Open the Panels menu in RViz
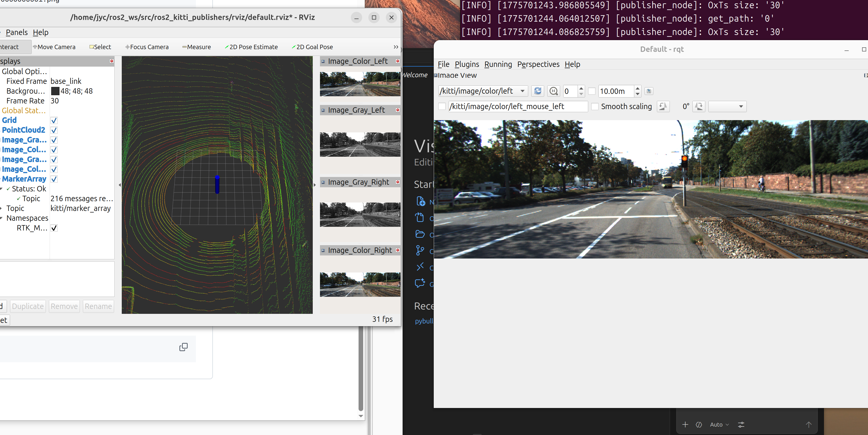 [x=16, y=32]
